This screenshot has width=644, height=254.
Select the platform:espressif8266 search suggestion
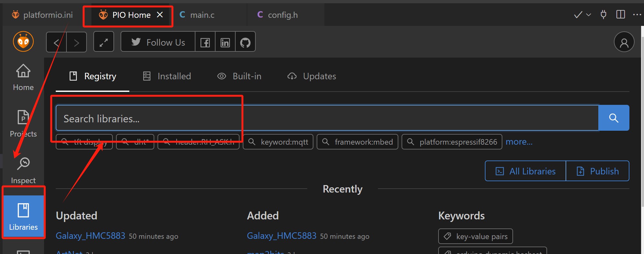[452, 142]
